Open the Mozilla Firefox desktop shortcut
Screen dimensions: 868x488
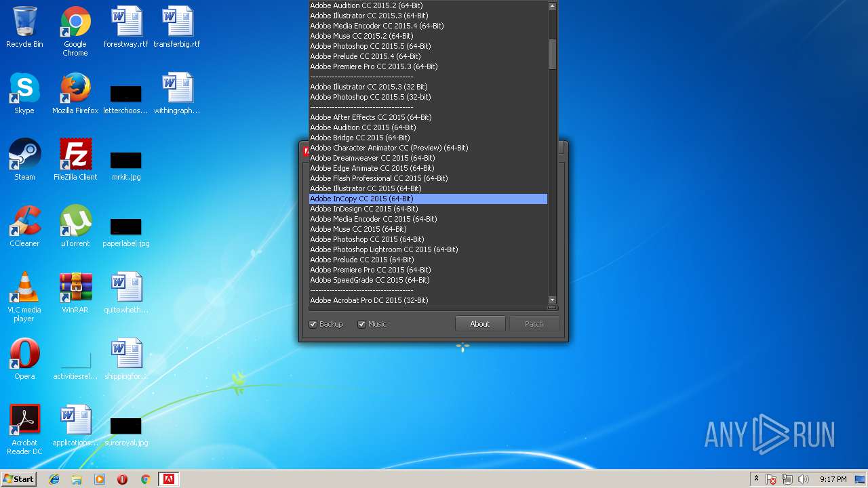[x=75, y=94]
